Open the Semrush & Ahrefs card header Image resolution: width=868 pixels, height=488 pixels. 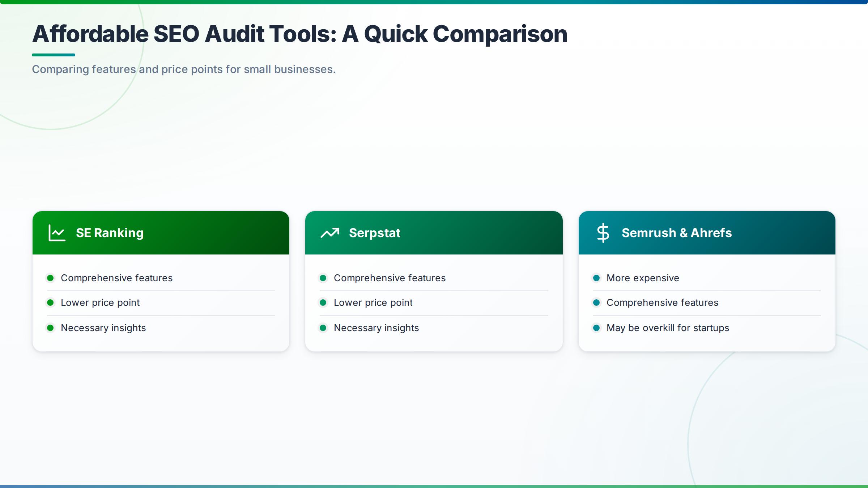pyautogui.click(x=707, y=232)
